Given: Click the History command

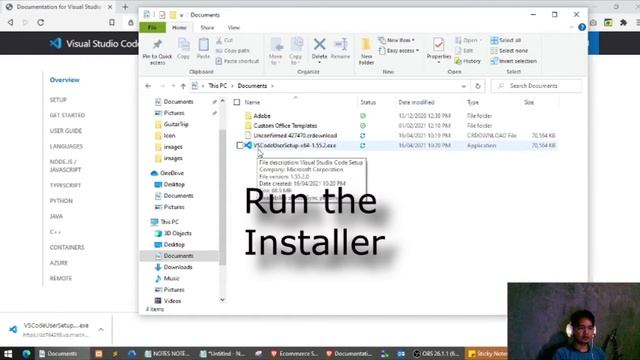Looking at the screenshot, I should click(468, 61).
